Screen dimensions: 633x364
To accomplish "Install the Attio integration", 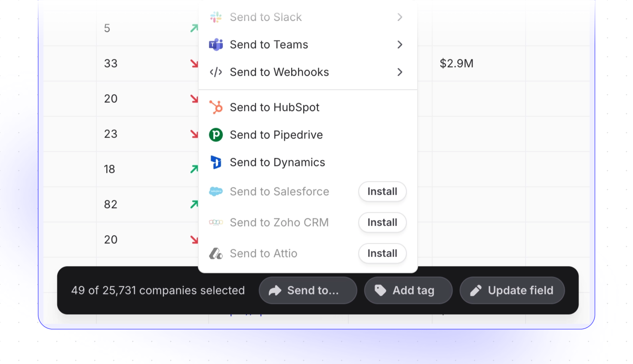I will (x=382, y=254).
